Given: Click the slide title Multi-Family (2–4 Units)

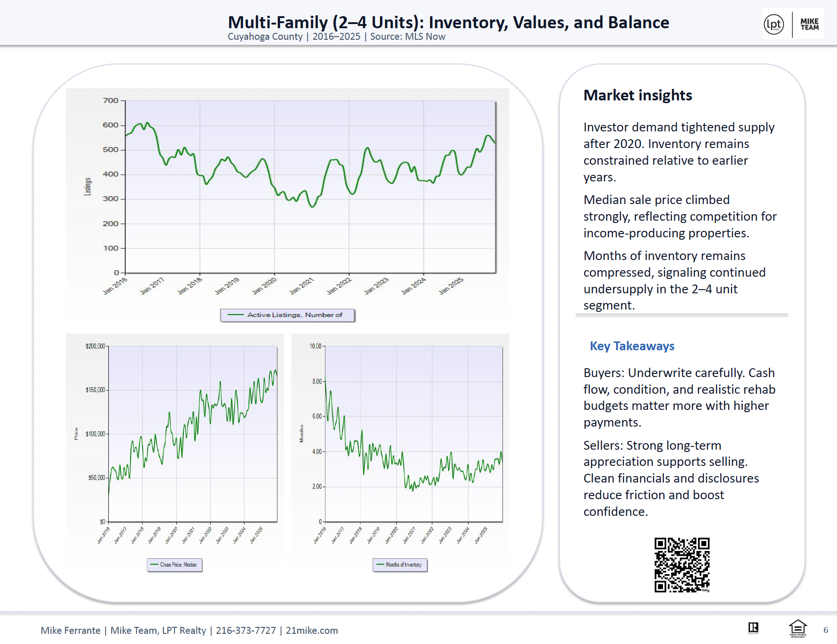Looking at the screenshot, I should [448, 22].
